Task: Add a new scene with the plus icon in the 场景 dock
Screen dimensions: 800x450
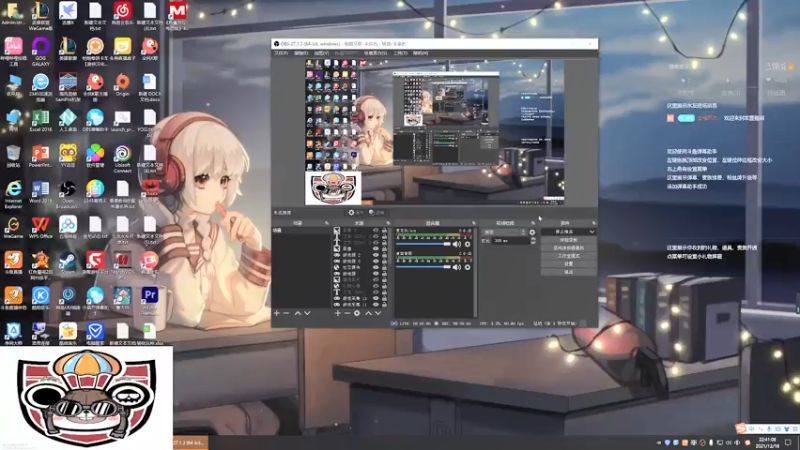Action: coord(277,313)
